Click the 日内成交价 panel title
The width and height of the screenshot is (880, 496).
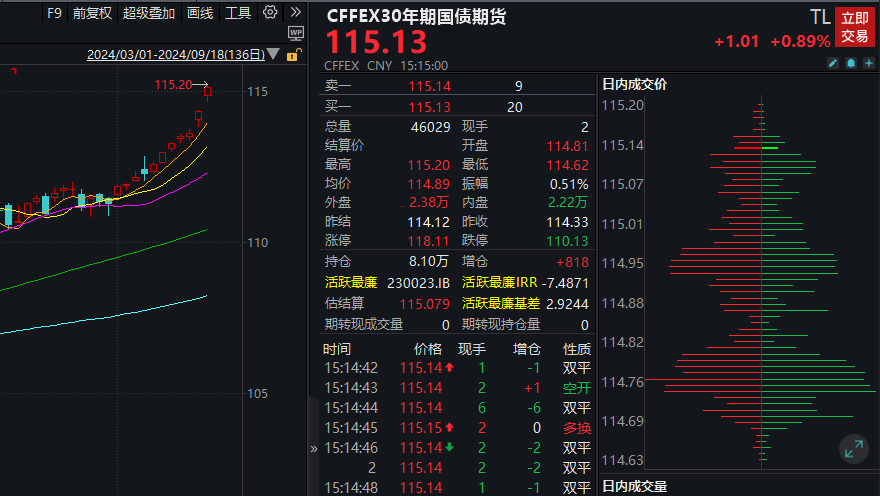(x=634, y=85)
